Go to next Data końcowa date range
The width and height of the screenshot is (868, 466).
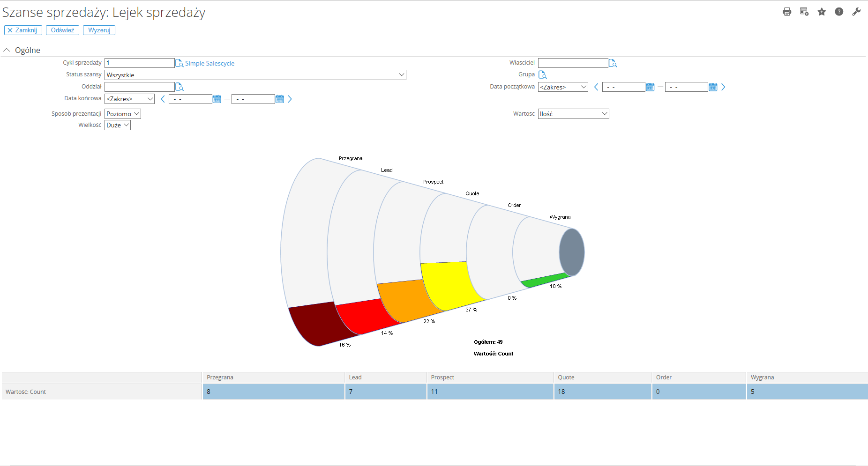[x=290, y=99]
